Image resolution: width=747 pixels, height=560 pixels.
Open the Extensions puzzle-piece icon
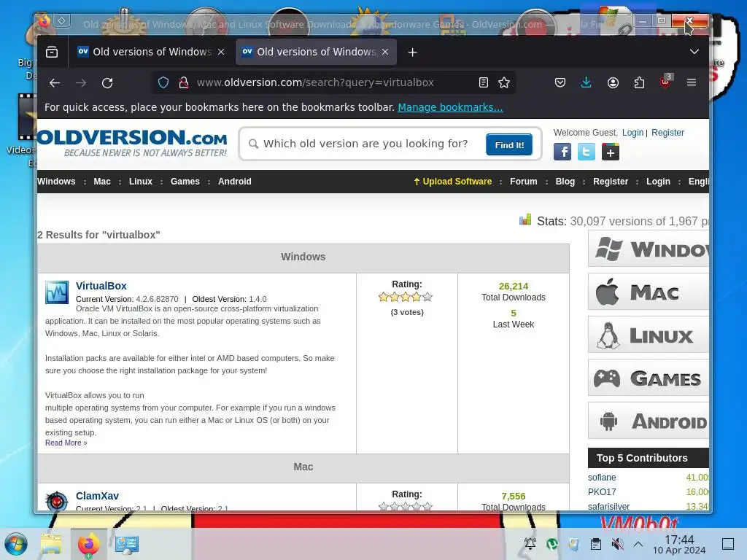639,83
